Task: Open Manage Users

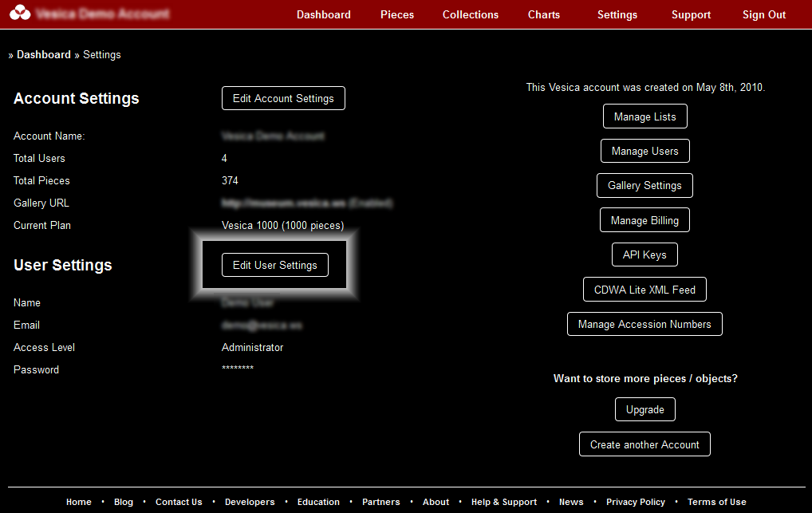Action: [x=644, y=151]
